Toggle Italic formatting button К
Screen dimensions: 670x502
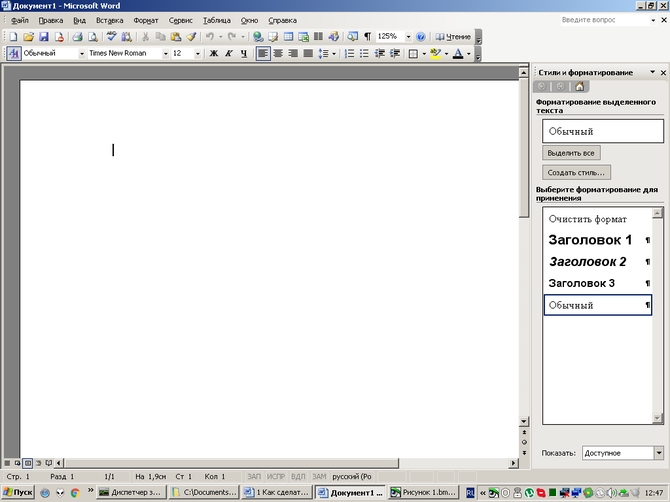click(x=228, y=53)
